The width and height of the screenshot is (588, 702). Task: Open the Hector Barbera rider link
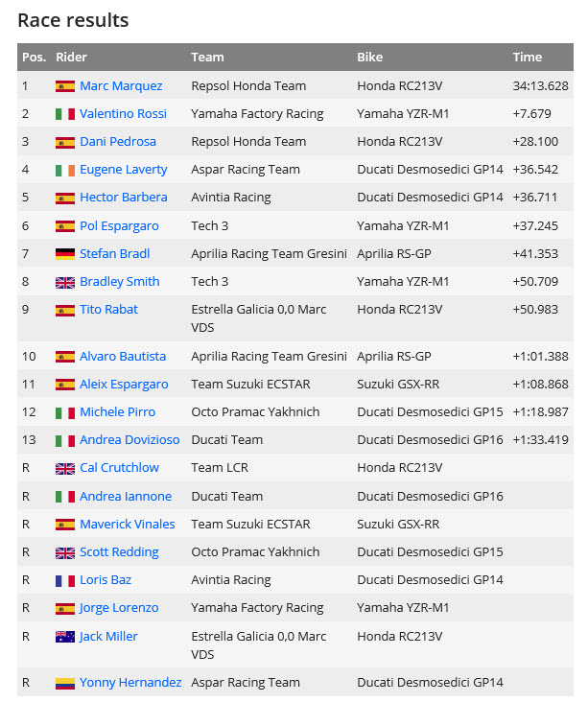coord(123,198)
